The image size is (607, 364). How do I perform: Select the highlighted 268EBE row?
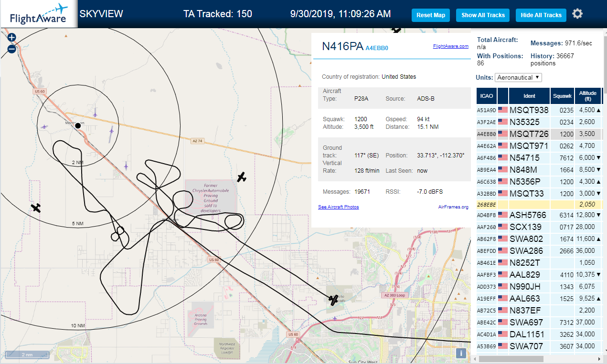[539, 204]
